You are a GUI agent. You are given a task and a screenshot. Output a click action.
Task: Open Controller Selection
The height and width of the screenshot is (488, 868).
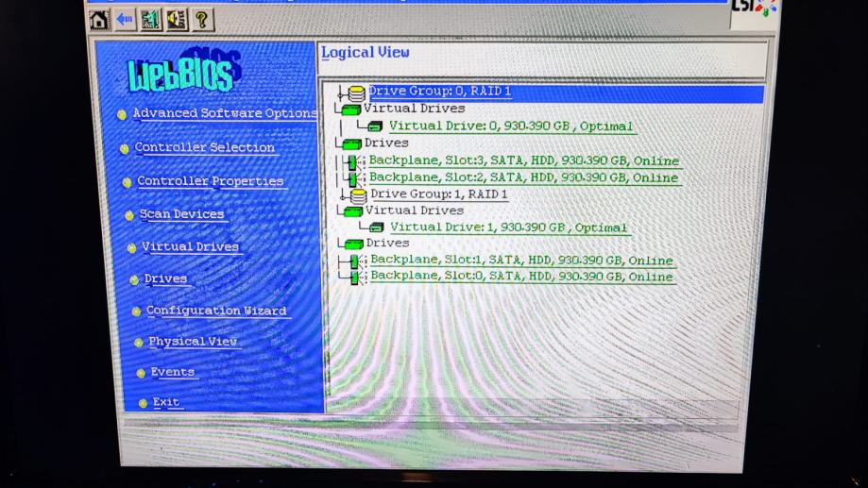click(205, 148)
